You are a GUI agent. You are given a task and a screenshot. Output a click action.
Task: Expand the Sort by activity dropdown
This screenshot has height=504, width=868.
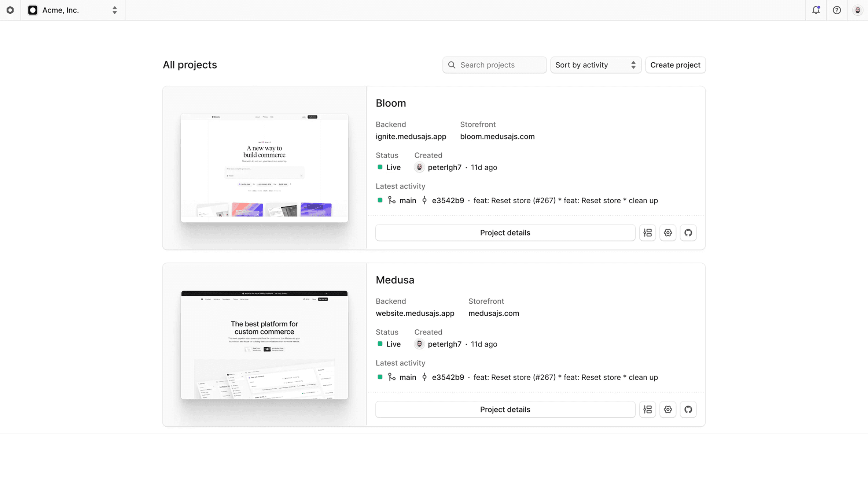[x=596, y=65]
